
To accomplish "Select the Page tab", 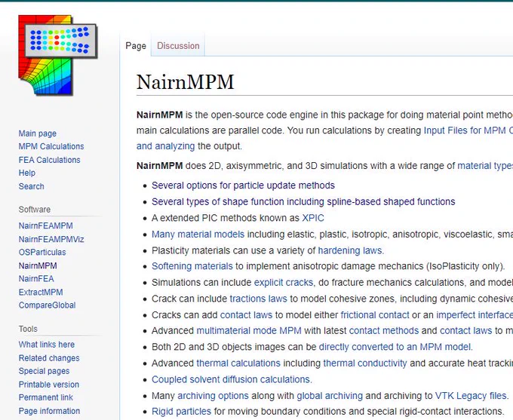I will pos(136,46).
